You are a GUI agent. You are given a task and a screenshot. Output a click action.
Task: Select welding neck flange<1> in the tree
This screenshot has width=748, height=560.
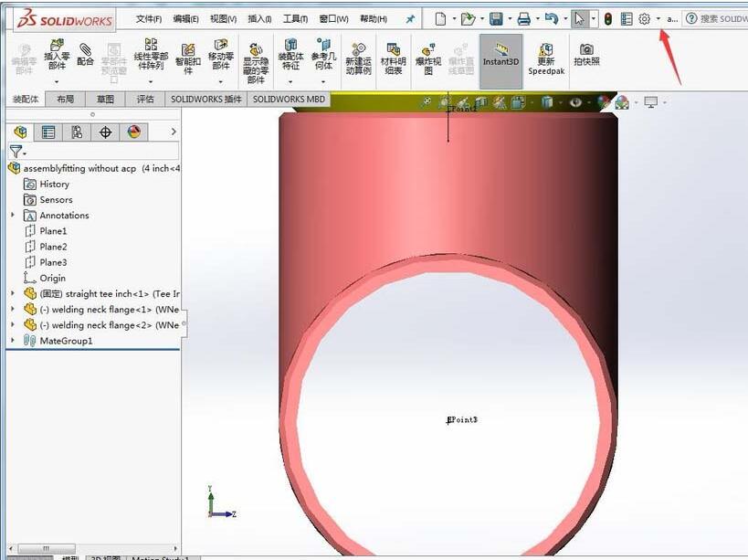(91, 309)
